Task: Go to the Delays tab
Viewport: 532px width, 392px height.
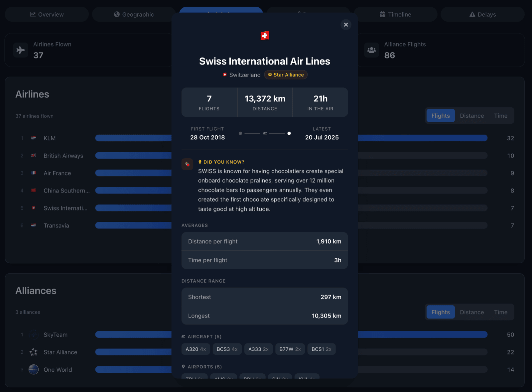Action: (482, 14)
